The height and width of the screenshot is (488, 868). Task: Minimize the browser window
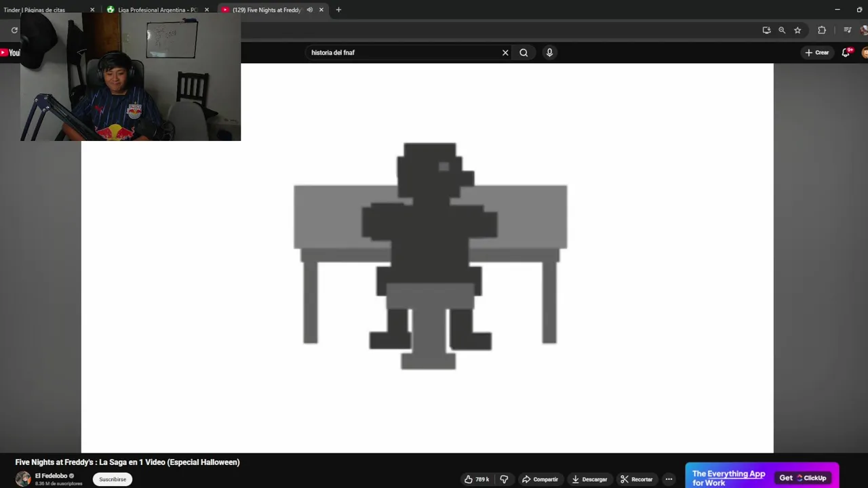pos(837,9)
